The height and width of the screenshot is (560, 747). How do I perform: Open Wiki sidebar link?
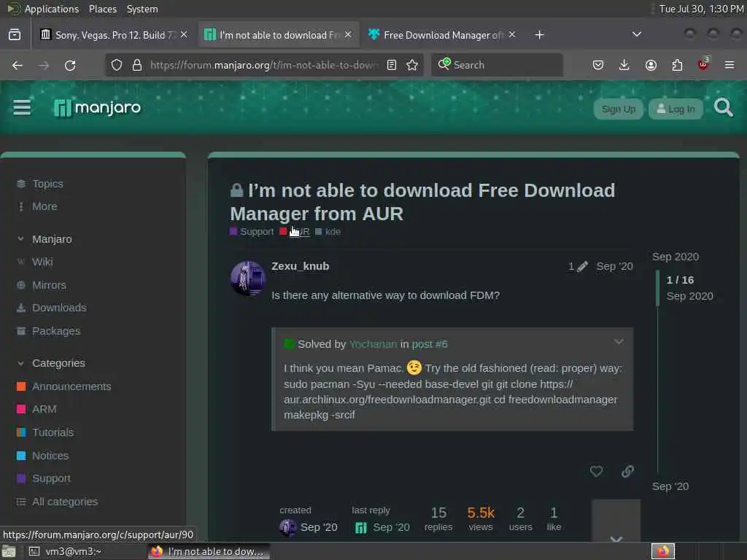tap(42, 262)
